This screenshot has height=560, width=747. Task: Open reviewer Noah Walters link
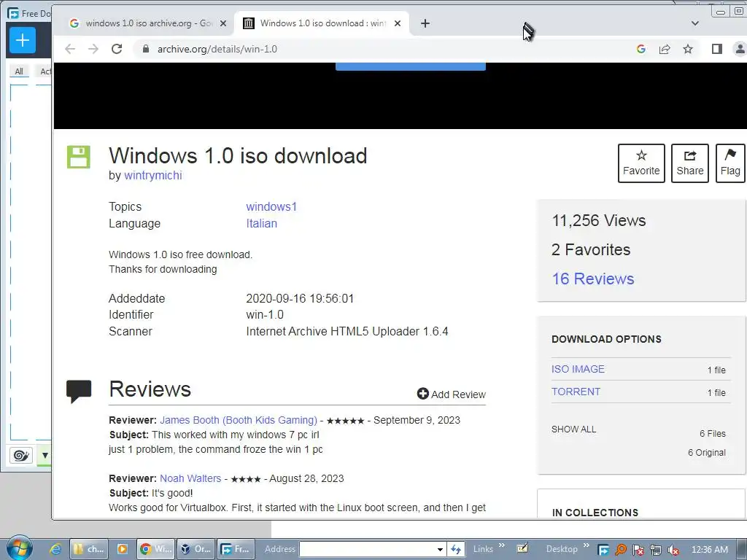tap(190, 478)
